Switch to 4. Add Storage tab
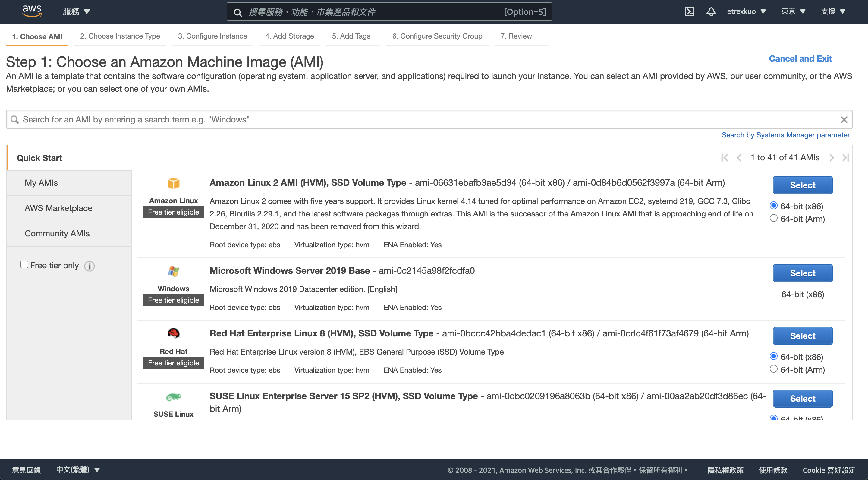 tap(289, 36)
